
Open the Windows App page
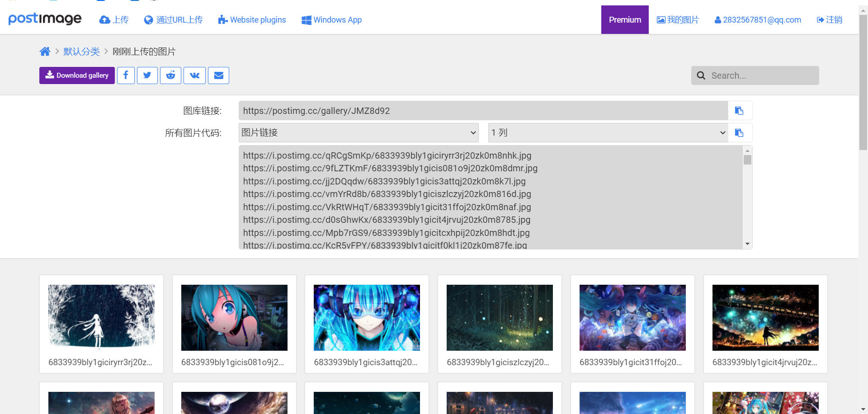click(x=331, y=20)
